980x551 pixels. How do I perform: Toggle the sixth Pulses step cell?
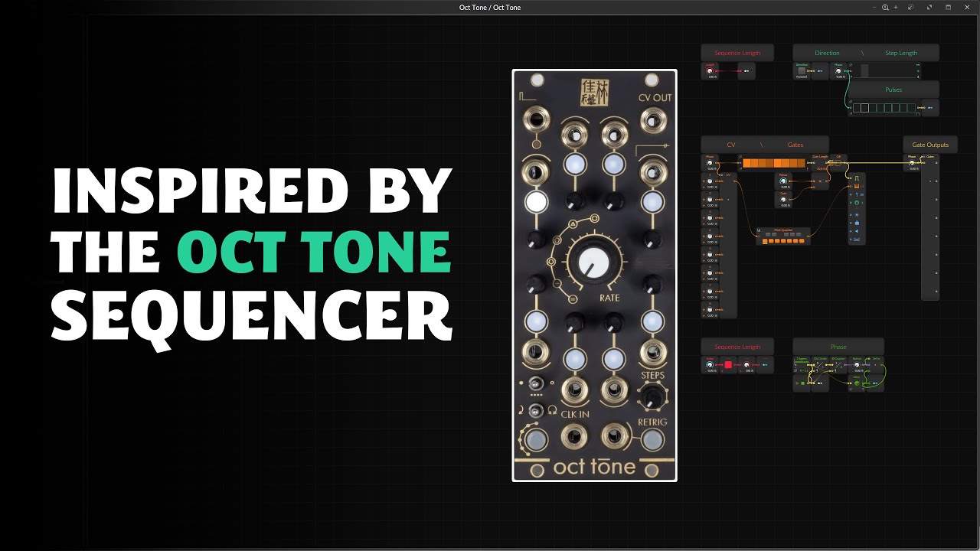tap(896, 108)
